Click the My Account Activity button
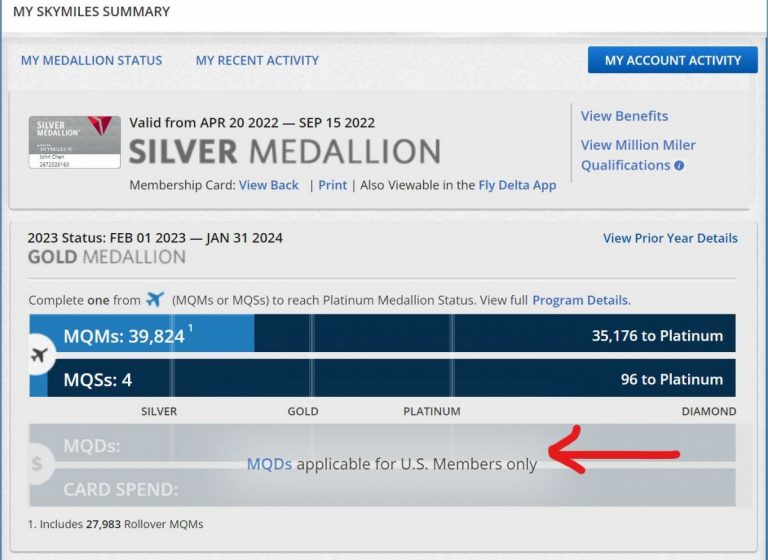768x560 pixels. point(672,60)
